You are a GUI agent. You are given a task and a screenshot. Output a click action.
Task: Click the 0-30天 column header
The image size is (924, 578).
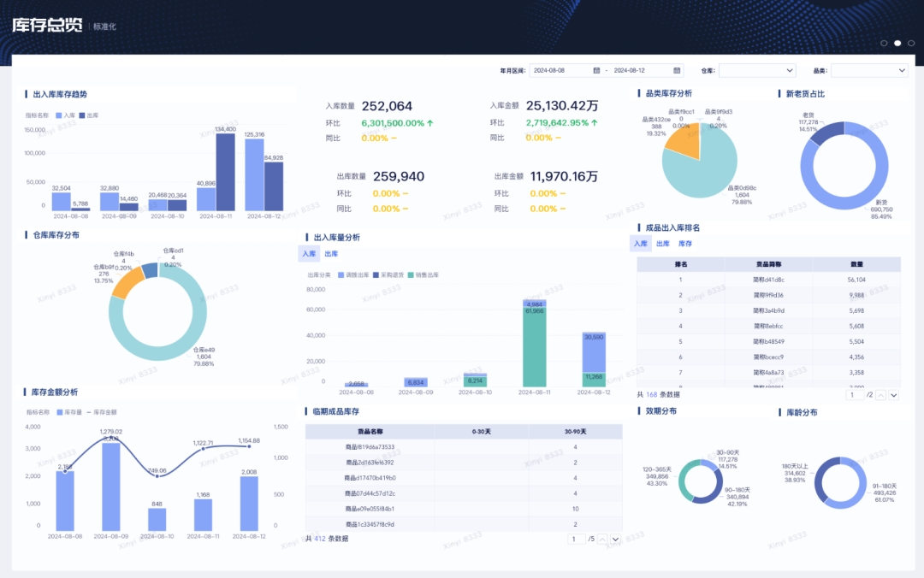482,432
